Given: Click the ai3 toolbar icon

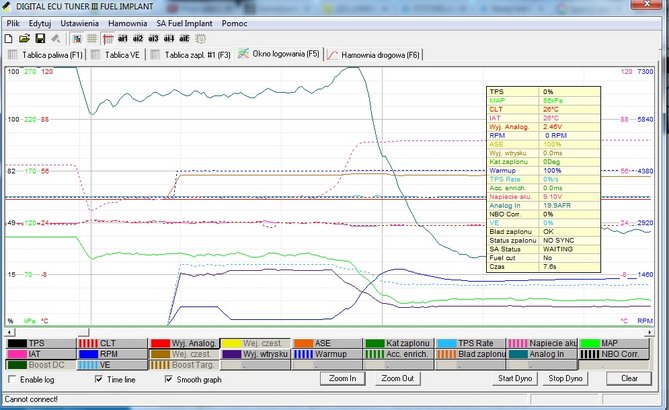Looking at the screenshot, I should tap(153, 39).
